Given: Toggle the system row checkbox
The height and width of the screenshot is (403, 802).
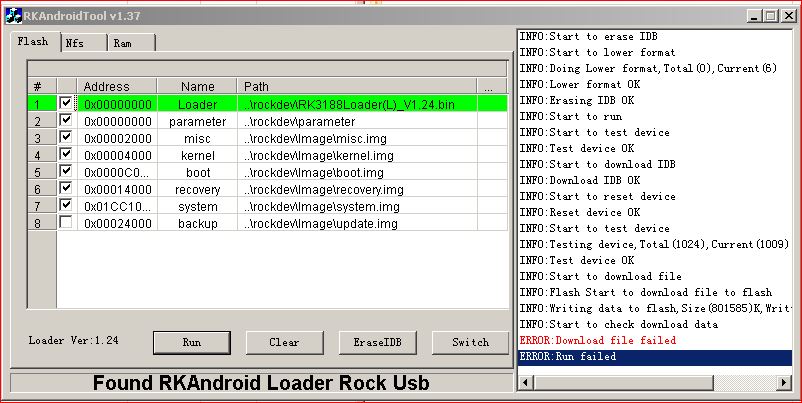Looking at the screenshot, I should pos(65,205).
